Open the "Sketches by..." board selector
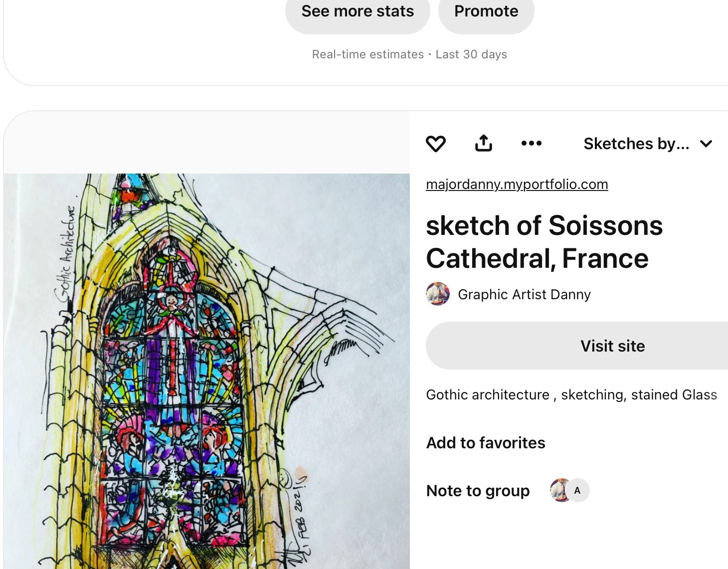The width and height of the screenshot is (728, 569). 636,144
